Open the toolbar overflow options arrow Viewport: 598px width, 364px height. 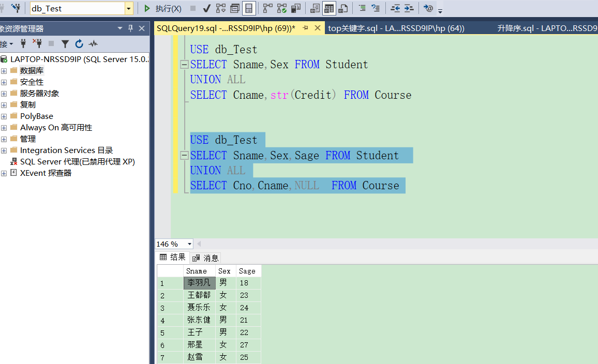click(440, 11)
